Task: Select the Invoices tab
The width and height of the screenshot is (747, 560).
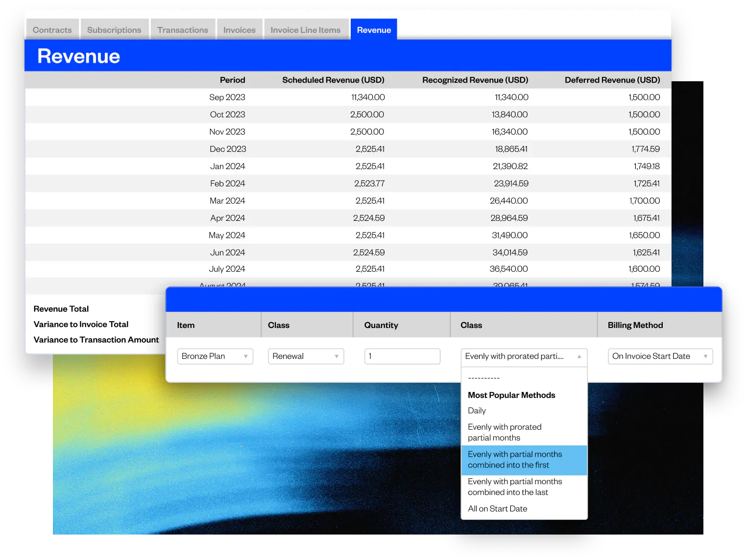Action: coord(240,29)
